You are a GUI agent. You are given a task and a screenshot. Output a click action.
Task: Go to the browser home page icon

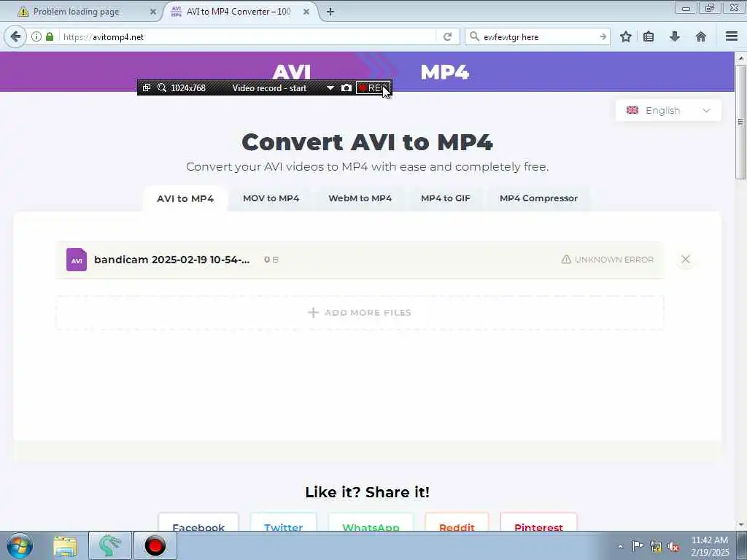pos(701,36)
